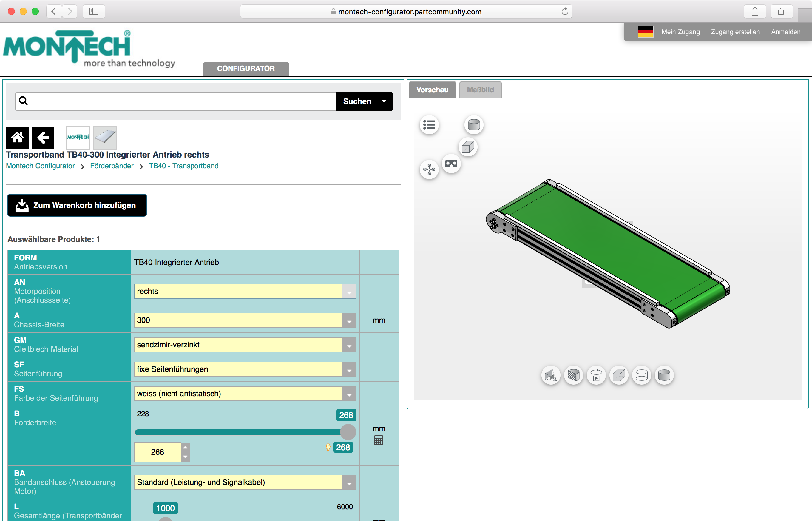Click Anmelden to log in
This screenshot has width=812, height=521.
[786, 32]
